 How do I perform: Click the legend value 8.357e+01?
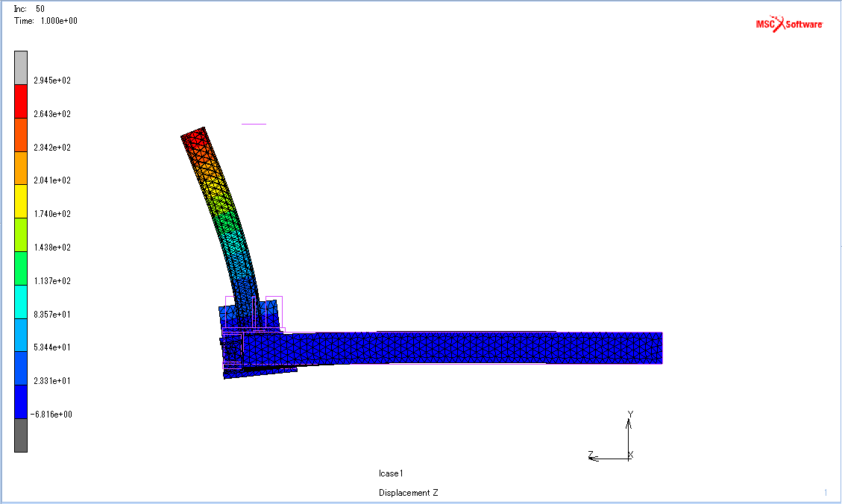pos(52,314)
